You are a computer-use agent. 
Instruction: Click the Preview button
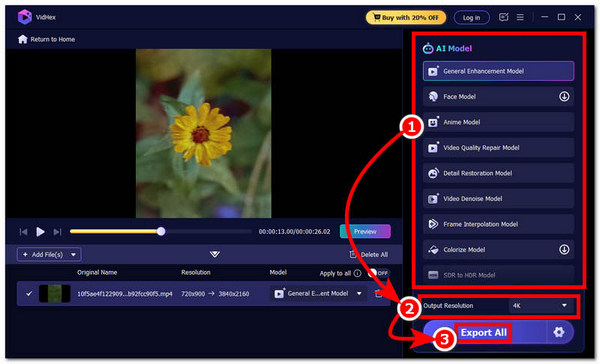pyautogui.click(x=365, y=231)
